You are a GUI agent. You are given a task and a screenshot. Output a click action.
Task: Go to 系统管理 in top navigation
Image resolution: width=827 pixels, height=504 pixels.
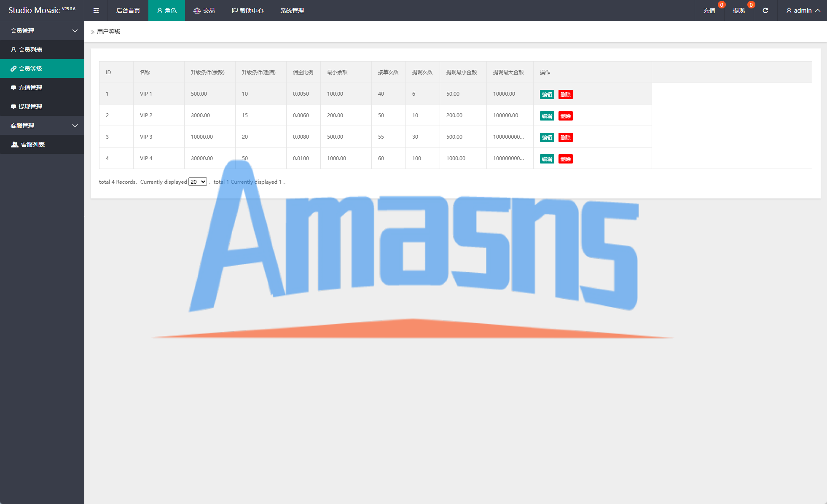[x=292, y=11]
